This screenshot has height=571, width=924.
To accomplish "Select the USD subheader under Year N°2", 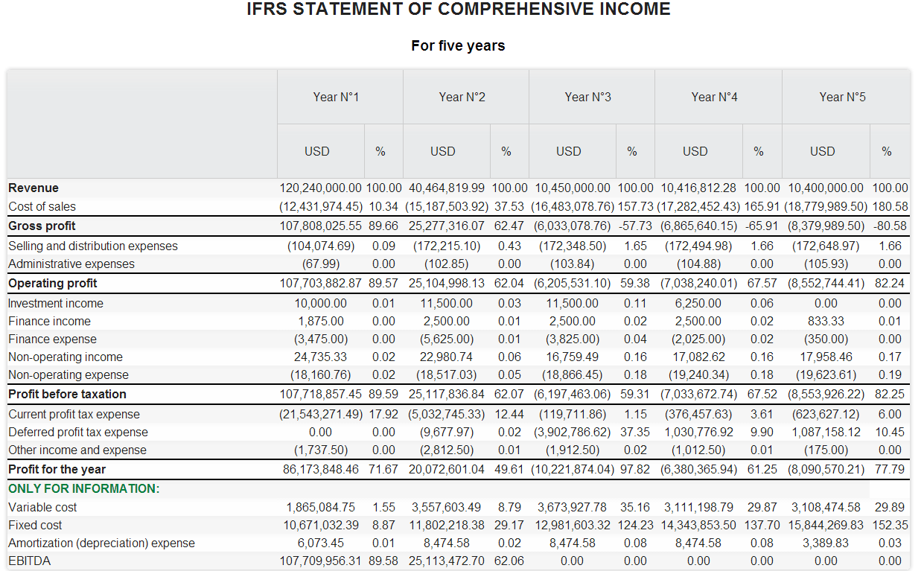I will pos(443,151).
